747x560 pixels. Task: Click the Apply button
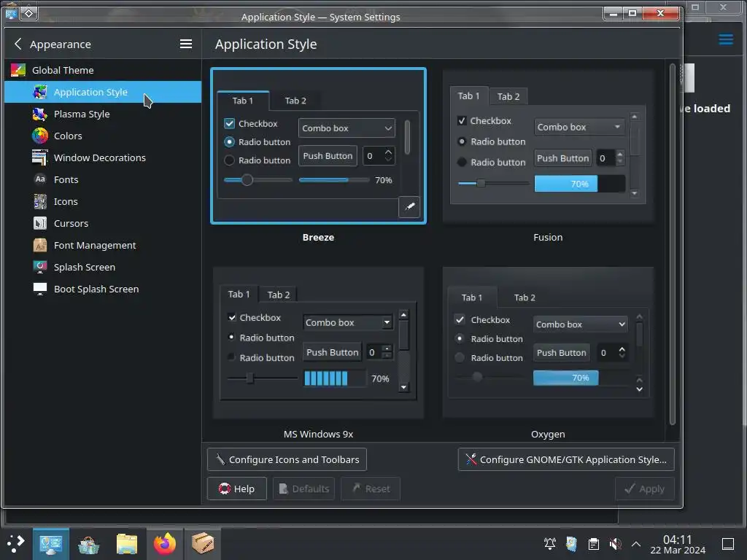(x=645, y=489)
